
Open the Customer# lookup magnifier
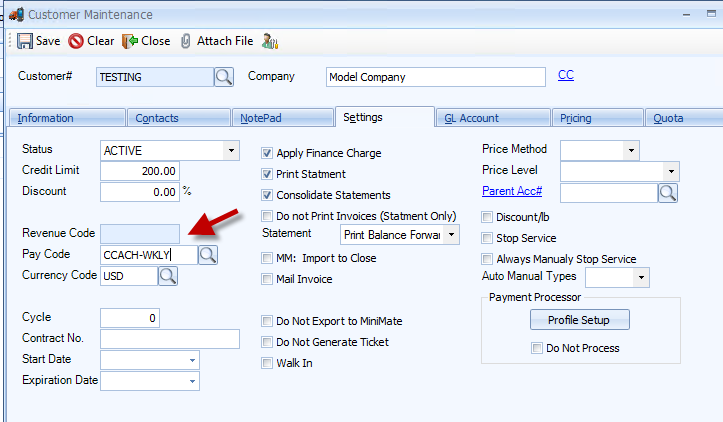(224, 77)
